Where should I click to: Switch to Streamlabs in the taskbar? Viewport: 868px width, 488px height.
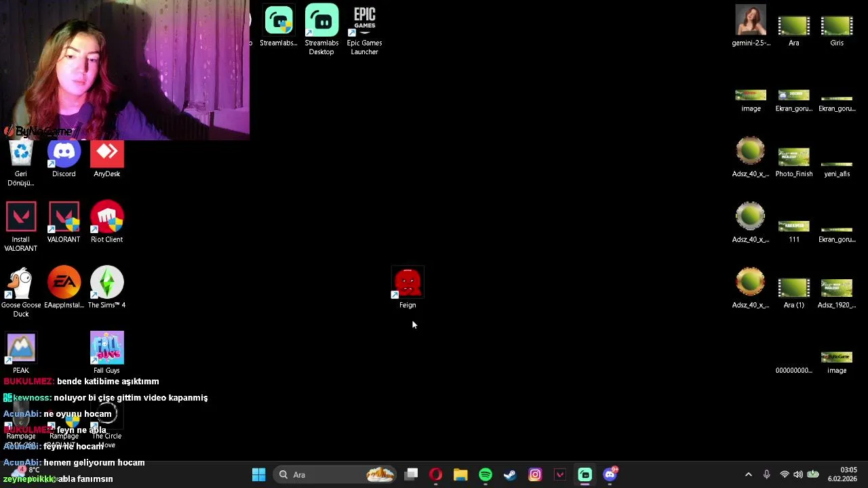coord(585,474)
